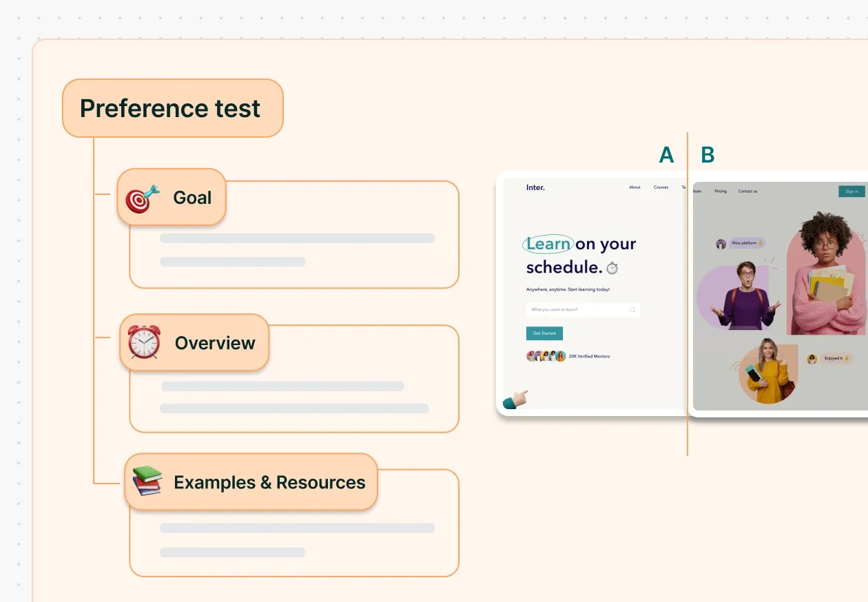Select the 'Preference test' title box

tap(172, 108)
